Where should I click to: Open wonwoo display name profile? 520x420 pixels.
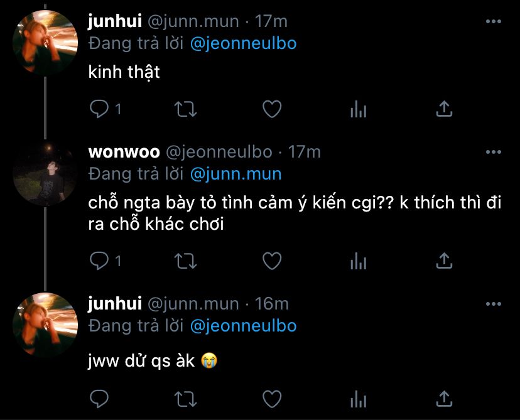click(124, 152)
